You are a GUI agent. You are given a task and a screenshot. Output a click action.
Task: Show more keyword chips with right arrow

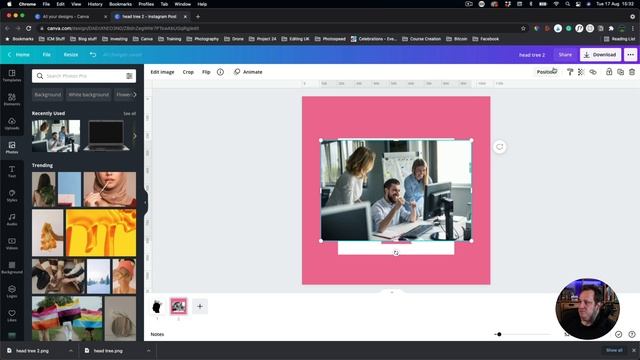(134, 94)
